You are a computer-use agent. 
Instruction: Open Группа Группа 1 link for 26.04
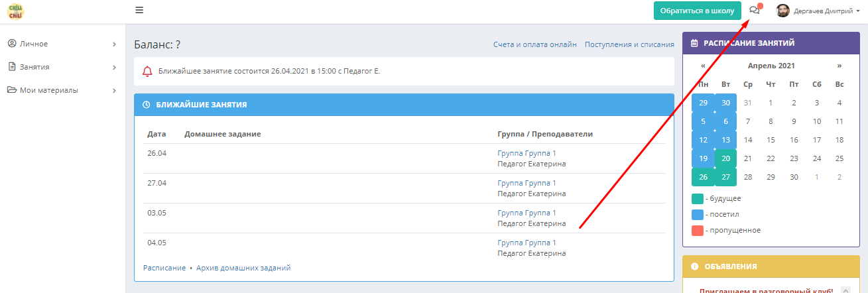(x=527, y=153)
